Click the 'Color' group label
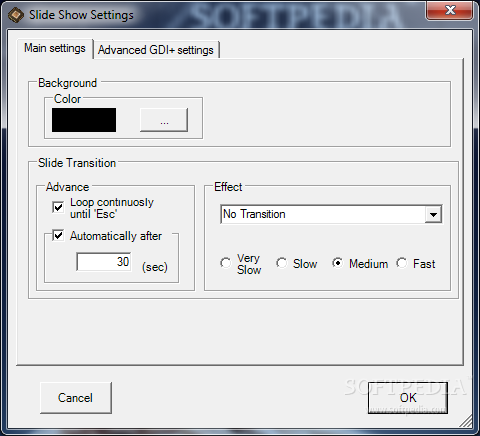 (67, 99)
